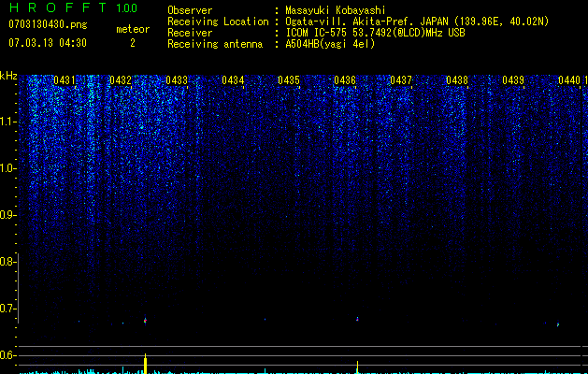Click the 0434 time marker
This screenshot has height=374, width=588.
(233, 80)
